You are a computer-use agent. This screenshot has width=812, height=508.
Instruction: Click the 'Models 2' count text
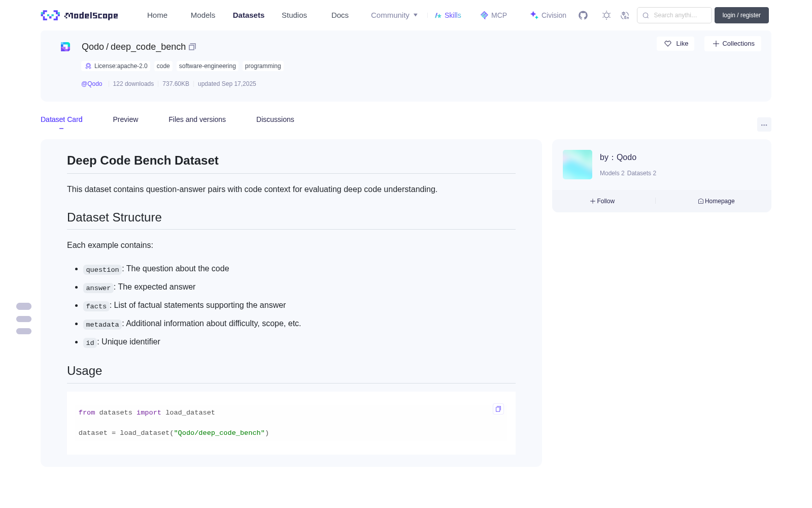pyautogui.click(x=612, y=173)
